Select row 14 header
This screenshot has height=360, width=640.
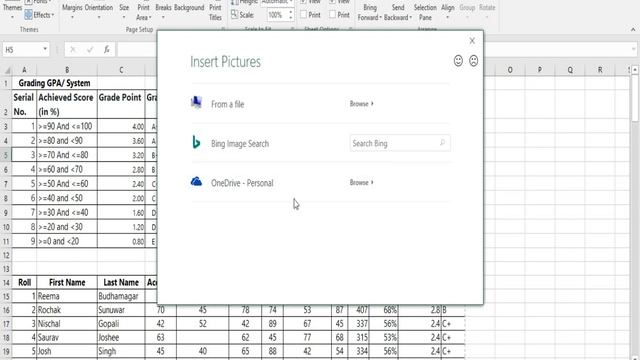(x=6, y=282)
